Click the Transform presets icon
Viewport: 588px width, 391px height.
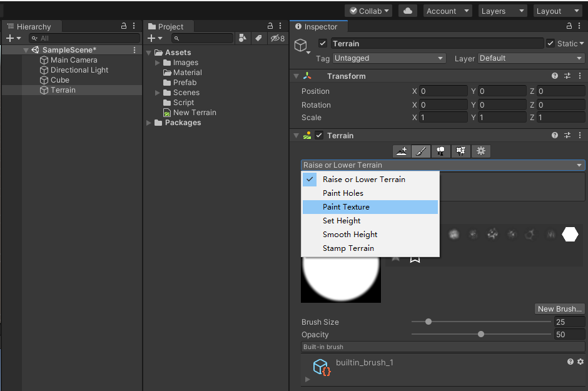[567, 76]
